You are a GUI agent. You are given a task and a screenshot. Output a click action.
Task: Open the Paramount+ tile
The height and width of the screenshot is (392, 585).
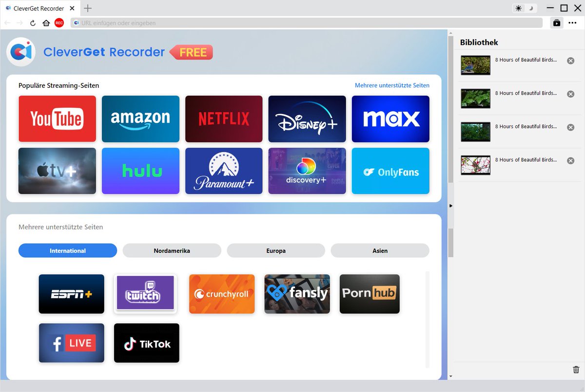click(x=224, y=171)
